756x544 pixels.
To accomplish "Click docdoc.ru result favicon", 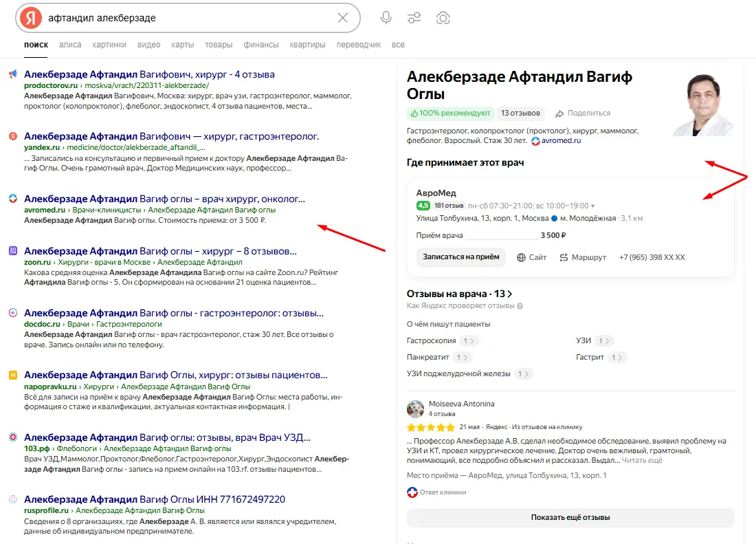I will [x=13, y=312].
